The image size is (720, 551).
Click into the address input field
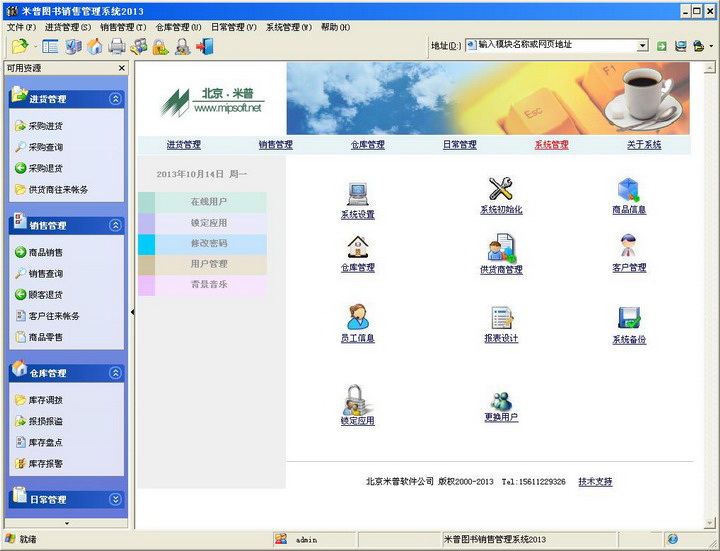pos(551,45)
